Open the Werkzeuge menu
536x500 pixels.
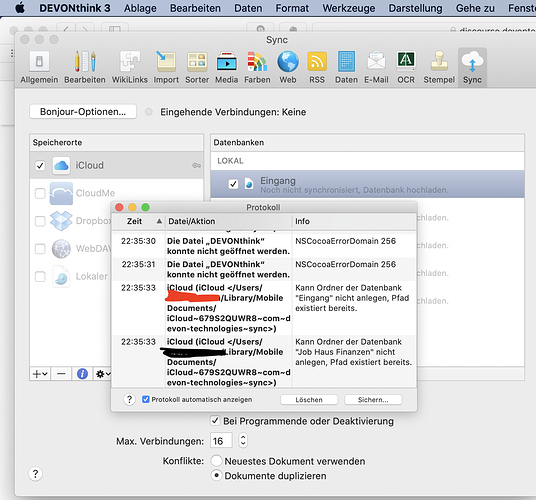point(349,8)
